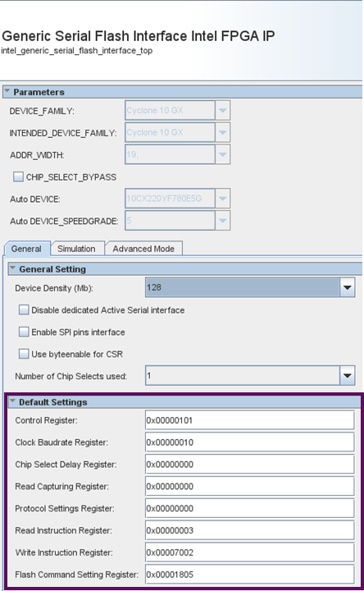Click the Read Capturing Register label

tap(61, 487)
